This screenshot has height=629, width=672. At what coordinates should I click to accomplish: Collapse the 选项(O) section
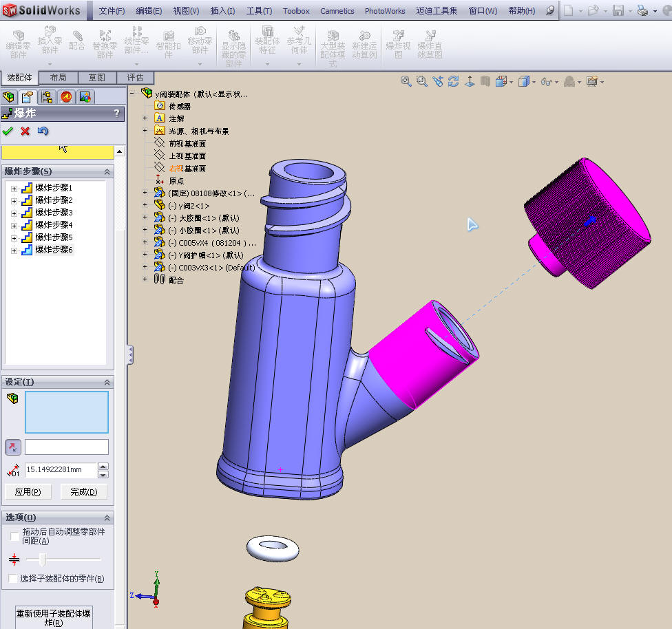click(107, 518)
